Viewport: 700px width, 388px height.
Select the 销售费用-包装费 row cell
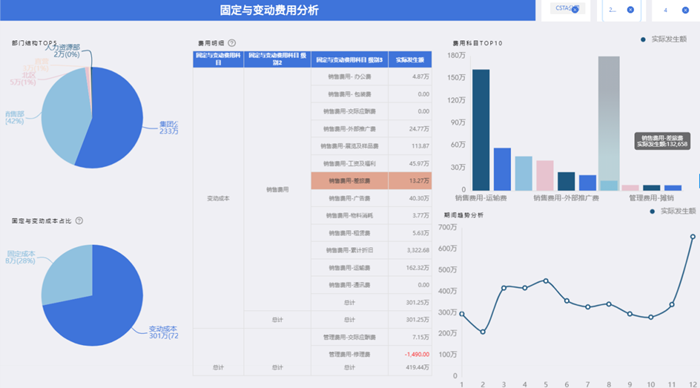pos(350,94)
